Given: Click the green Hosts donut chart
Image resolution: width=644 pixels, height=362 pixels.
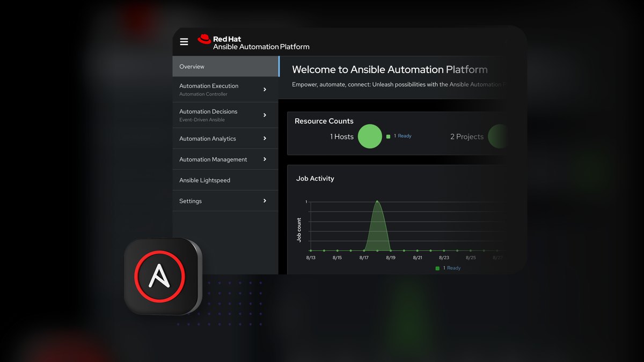Looking at the screenshot, I should pyautogui.click(x=370, y=136).
